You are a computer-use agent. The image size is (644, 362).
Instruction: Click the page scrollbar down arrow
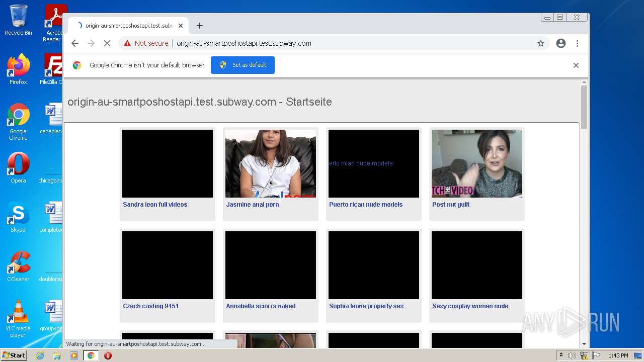tap(584, 344)
